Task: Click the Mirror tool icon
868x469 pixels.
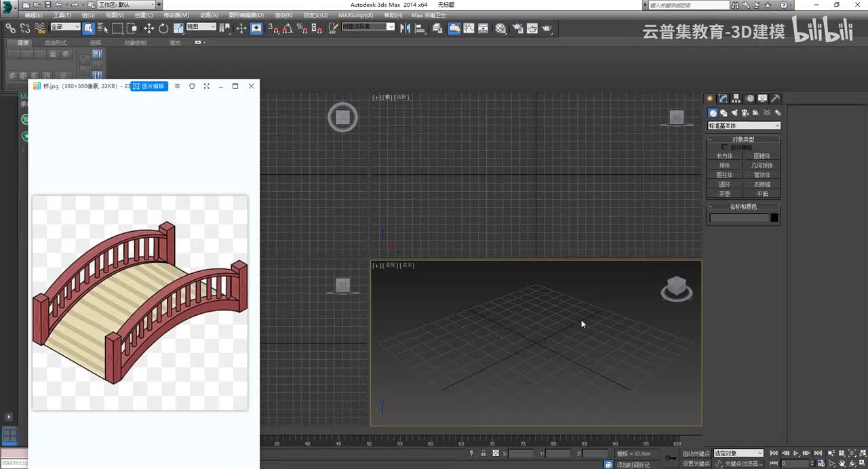Action: tap(406, 28)
